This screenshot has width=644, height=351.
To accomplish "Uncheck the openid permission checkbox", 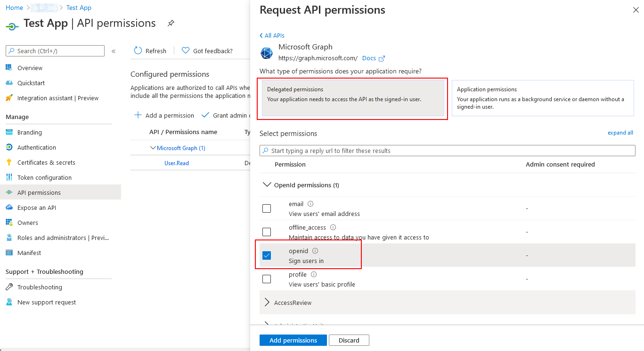I will (267, 255).
